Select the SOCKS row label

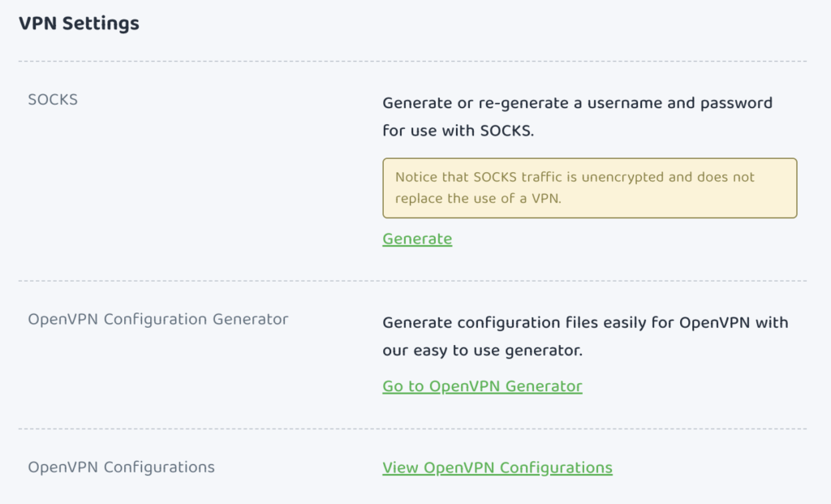[53, 100]
